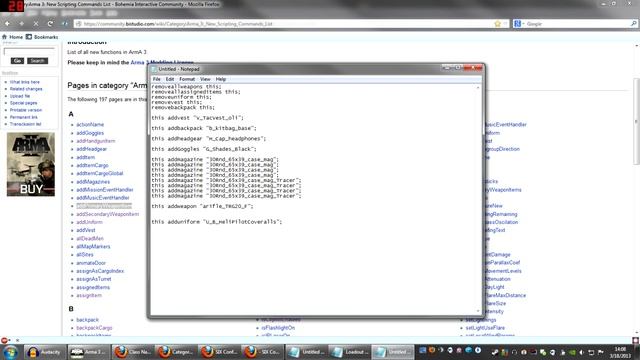Open the assignedItems command link
Image resolution: width=640 pixels, height=360 pixels.
[93, 287]
